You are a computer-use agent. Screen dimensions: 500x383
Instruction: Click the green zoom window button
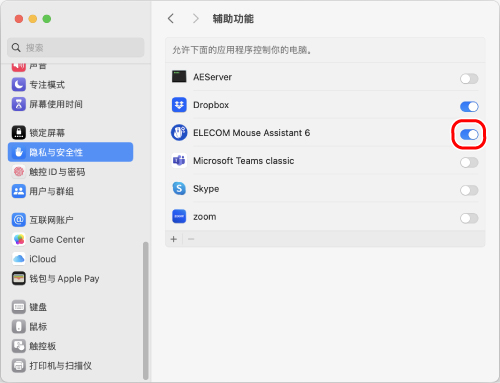click(47, 19)
